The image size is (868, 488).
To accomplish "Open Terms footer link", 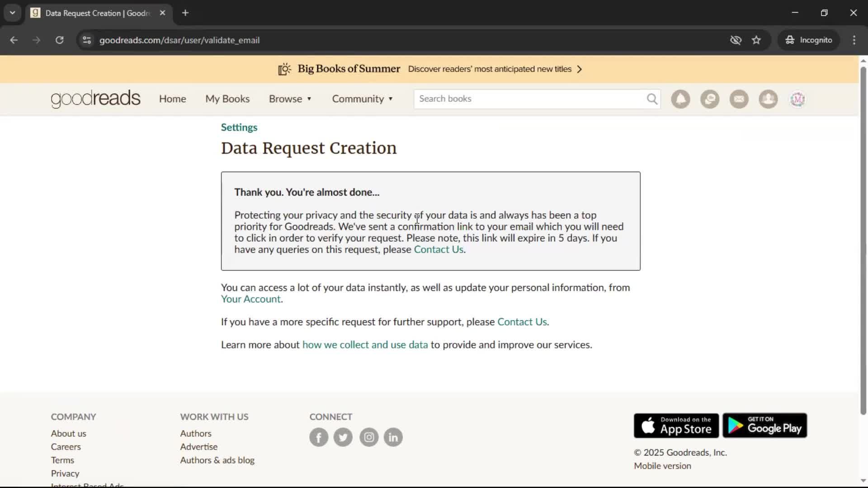I will pos(62,460).
